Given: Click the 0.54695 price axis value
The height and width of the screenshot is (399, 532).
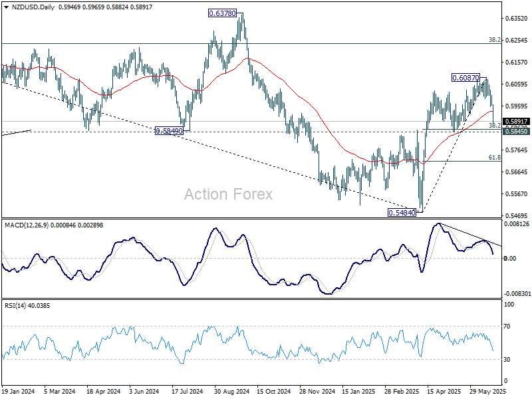Looking at the screenshot, I should pyautogui.click(x=516, y=216).
